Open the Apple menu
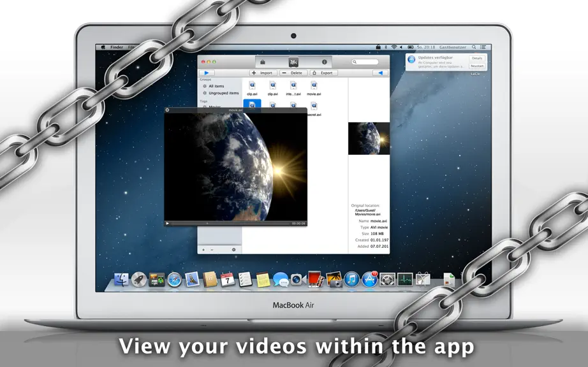 [103, 47]
